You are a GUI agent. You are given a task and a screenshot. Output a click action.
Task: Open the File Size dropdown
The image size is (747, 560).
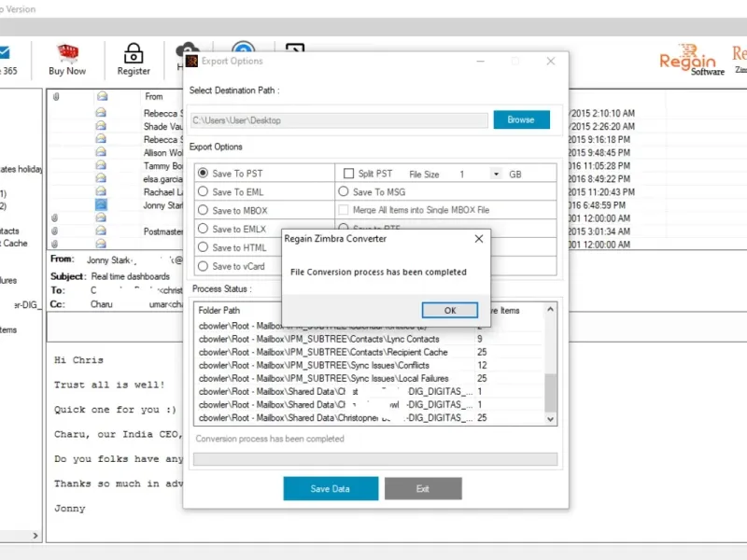click(x=496, y=174)
